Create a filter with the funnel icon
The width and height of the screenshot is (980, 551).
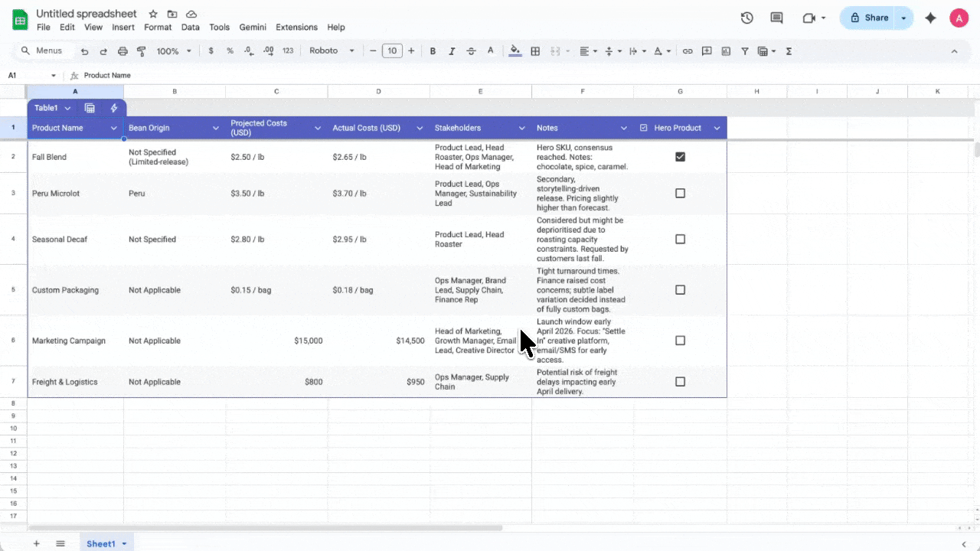pyautogui.click(x=744, y=51)
